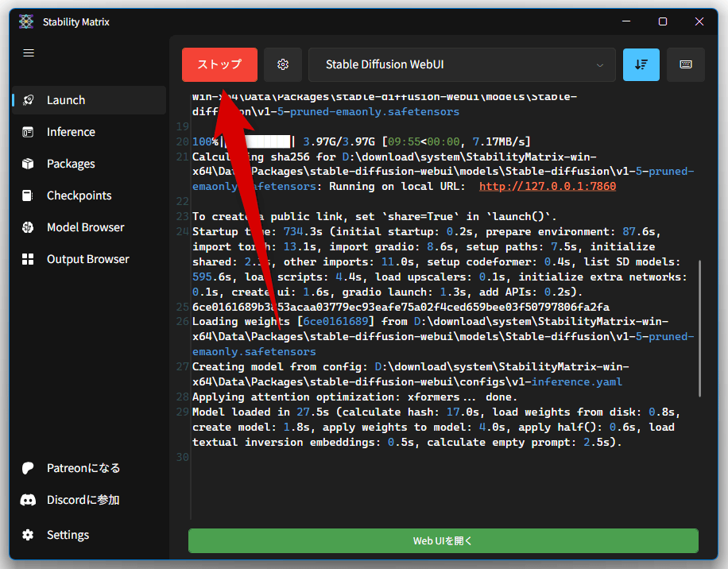728x569 pixels.
Task: Click the 'Loading weights [6ce0161689]' console line
Action: [x=443, y=336]
